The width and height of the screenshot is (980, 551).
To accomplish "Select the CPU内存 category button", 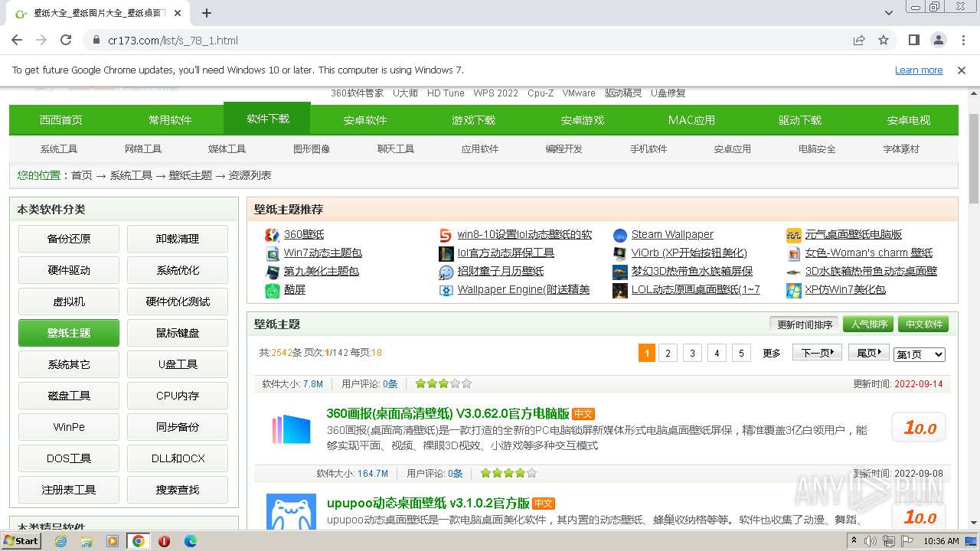I will [x=178, y=396].
